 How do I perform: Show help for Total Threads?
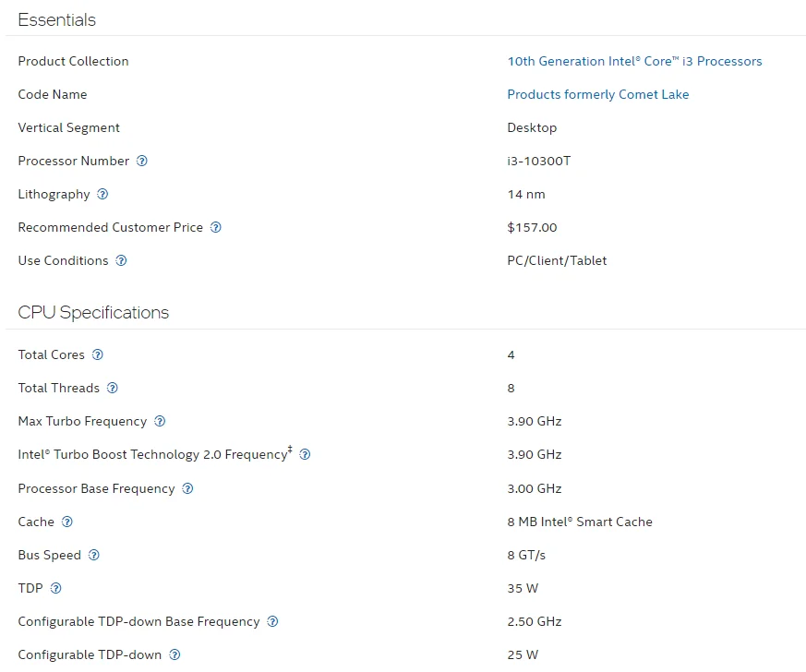click(x=113, y=388)
